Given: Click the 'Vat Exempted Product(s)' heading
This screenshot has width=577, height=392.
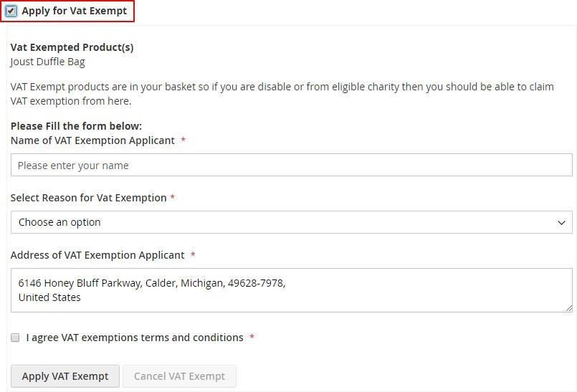Looking at the screenshot, I should tap(72, 47).
